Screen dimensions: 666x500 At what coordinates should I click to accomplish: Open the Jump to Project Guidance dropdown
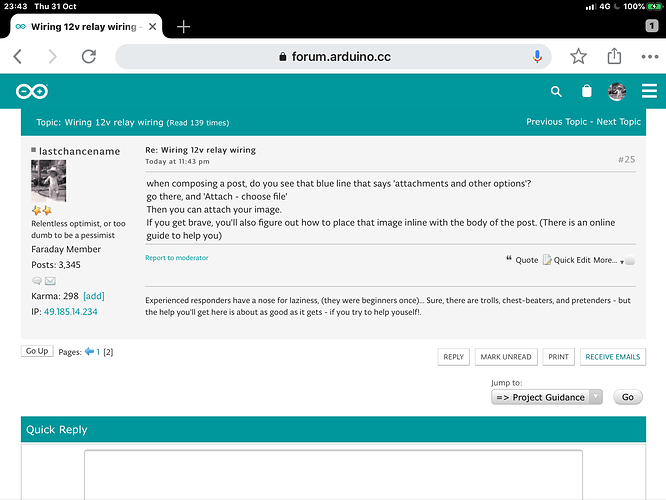pyautogui.click(x=547, y=397)
